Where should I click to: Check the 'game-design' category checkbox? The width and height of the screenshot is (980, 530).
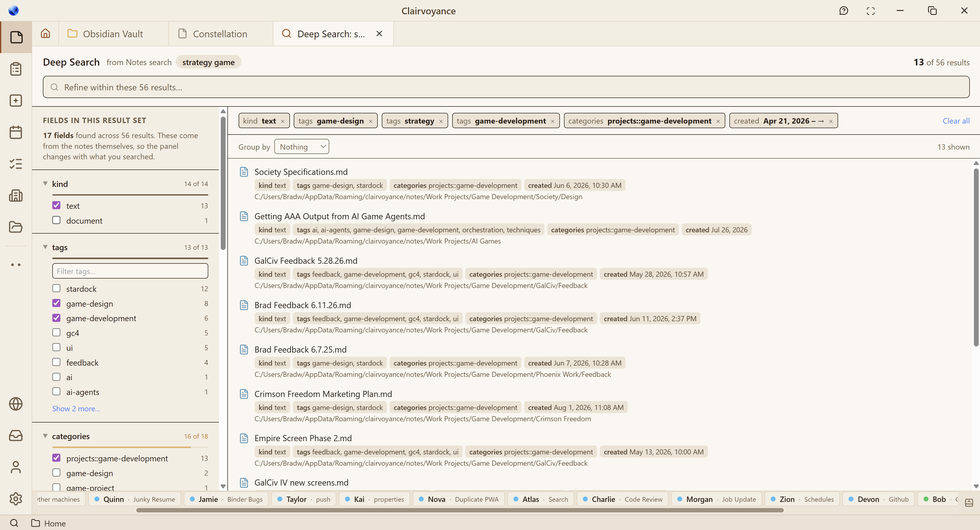[56, 472]
